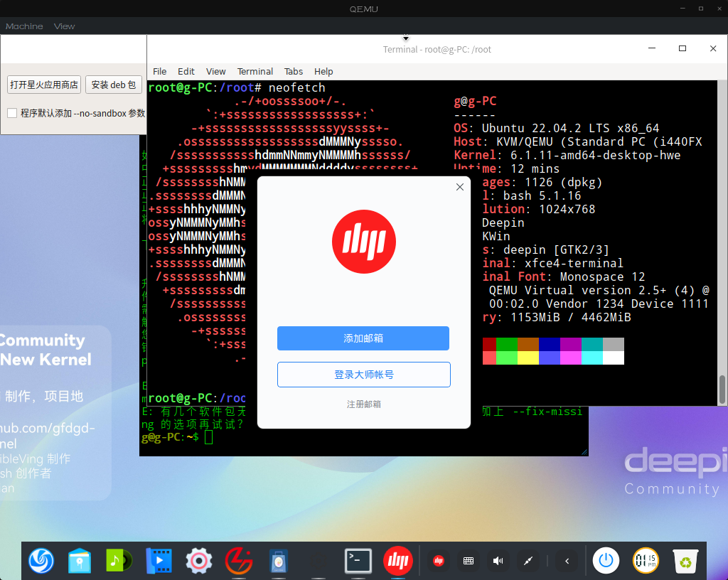Viewport: 728px width, 580px height.
Task: Click the 安装 deb 包 button
Action: click(114, 85)
